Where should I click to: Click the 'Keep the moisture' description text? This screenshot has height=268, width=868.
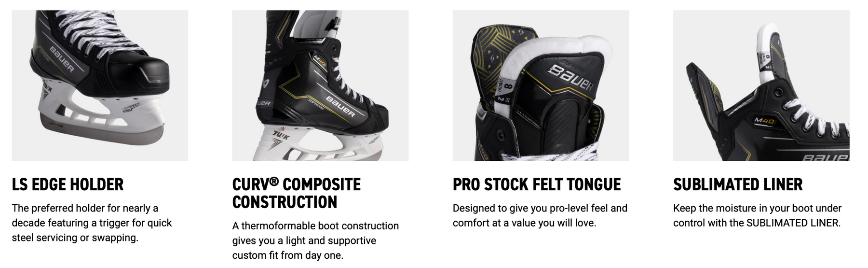757,215
